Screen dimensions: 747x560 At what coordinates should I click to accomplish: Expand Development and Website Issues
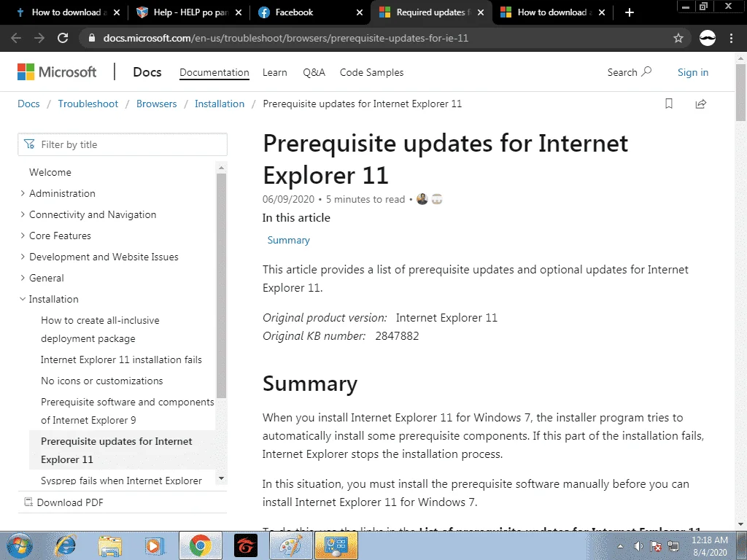click(23, 257)
